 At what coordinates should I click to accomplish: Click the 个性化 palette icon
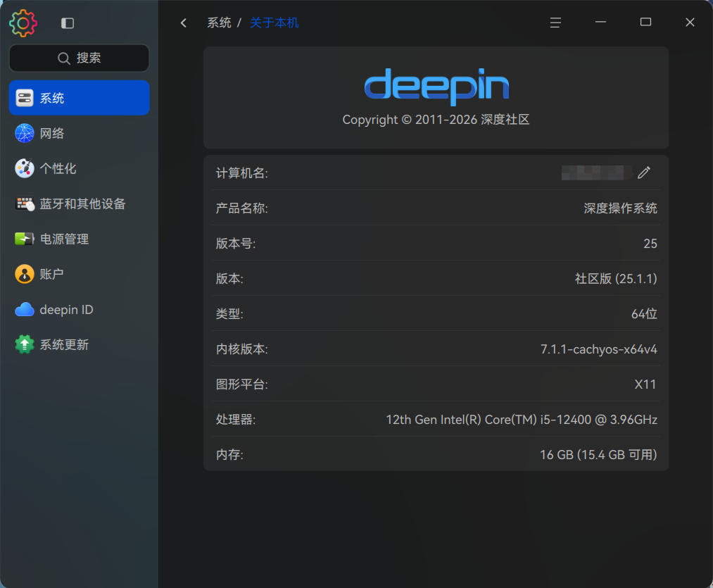point(25,168)
